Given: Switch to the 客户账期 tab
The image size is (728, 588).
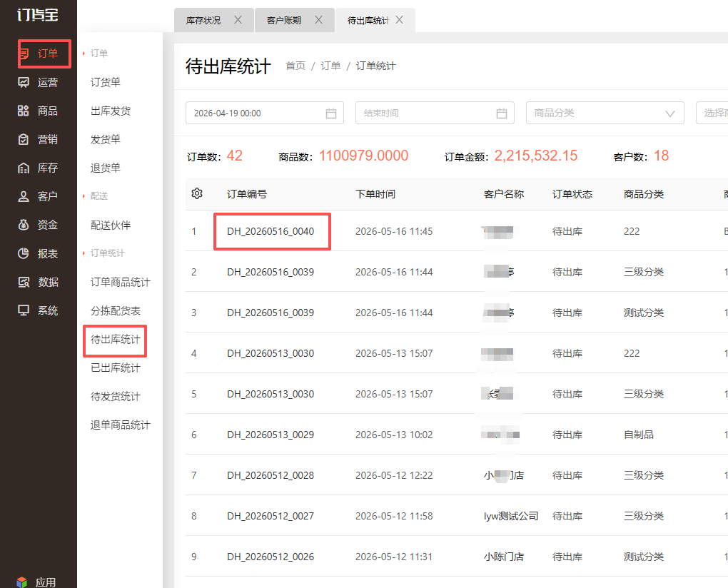Looking at the screenshot, I should 284,21.
